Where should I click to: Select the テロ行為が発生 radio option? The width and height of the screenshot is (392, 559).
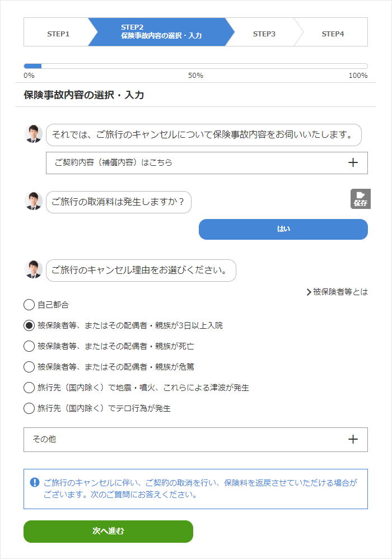pyautogui.click(x=29, y=408)
